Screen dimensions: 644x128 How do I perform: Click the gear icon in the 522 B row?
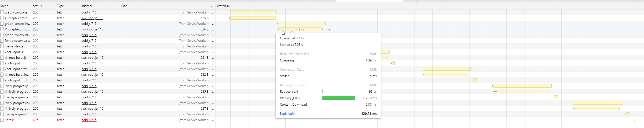click(6, 75)
